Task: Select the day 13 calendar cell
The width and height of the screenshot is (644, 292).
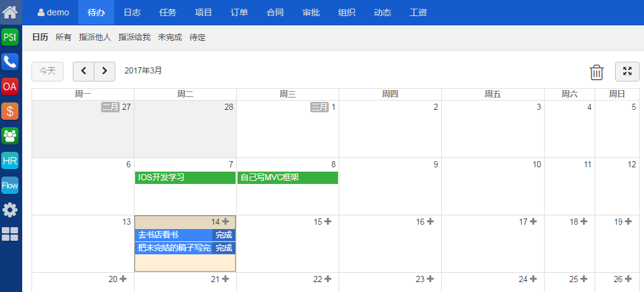Action: [x=83, y=244]
